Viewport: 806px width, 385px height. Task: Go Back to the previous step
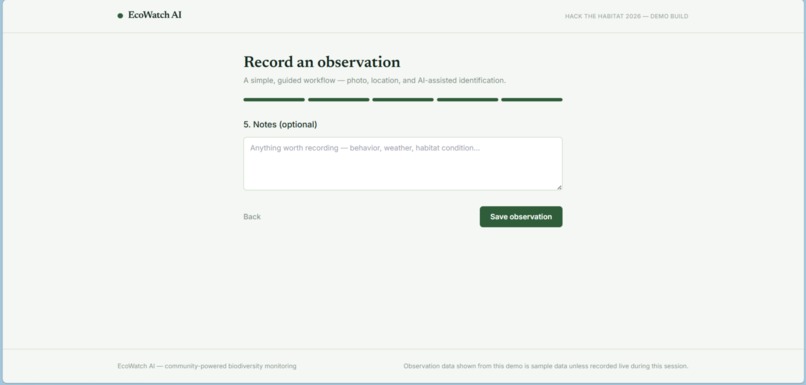pos(252,216)
